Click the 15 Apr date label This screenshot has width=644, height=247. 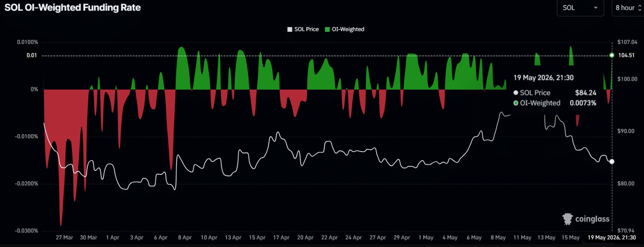[257, 237]
